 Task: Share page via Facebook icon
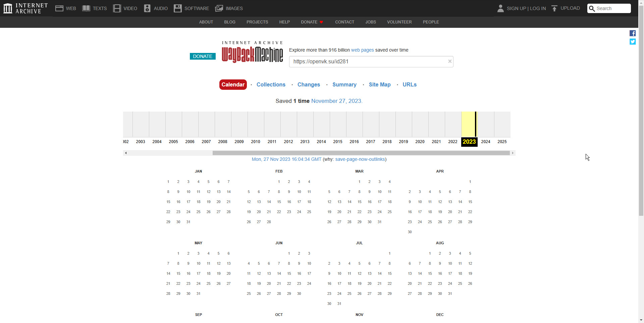click(633, 33)
